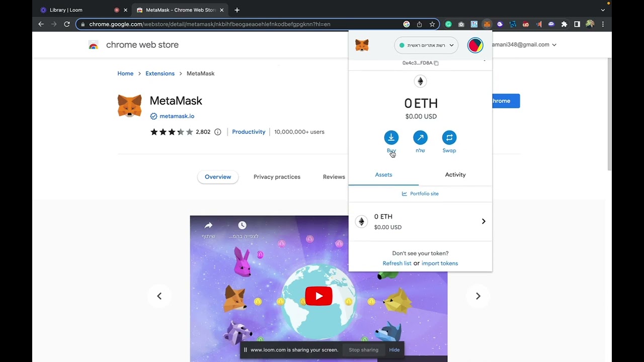This screenshot has width=644, height=362.
Task: Switch to the Activity tab
Action: [455, 175]
